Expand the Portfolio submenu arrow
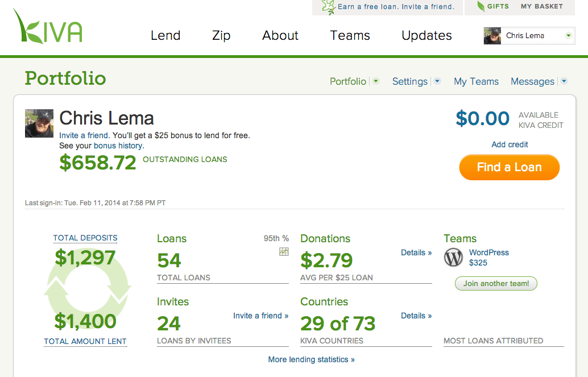 (375, 81)
